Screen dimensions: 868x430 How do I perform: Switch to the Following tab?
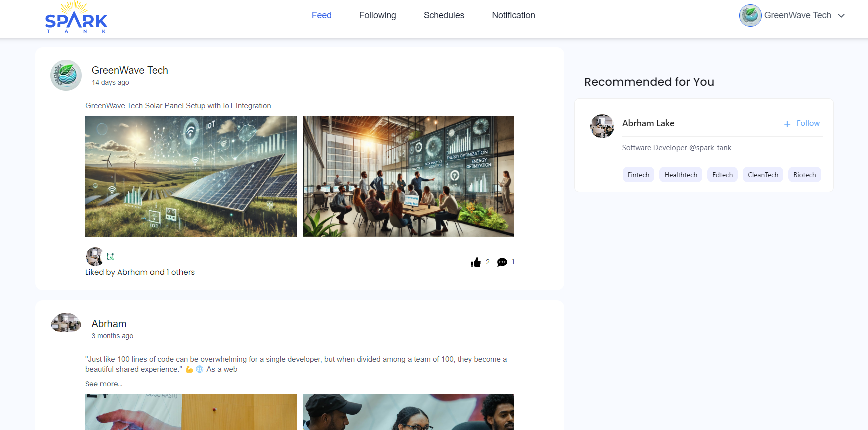[377, 15]
